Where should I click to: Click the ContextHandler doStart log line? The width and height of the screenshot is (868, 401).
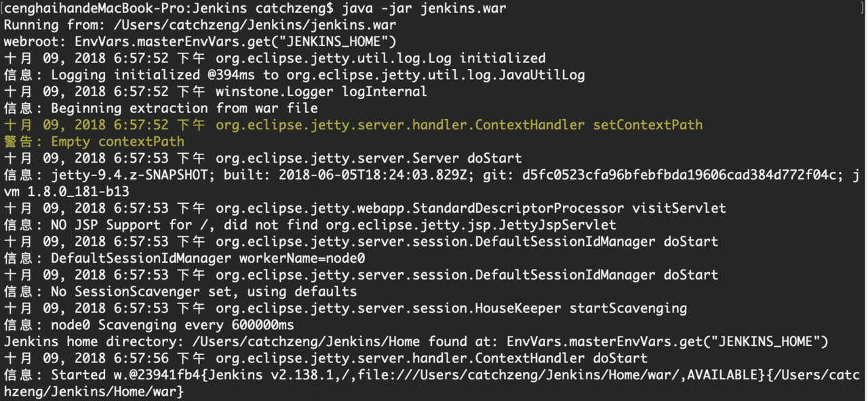(x=325, y=358)
